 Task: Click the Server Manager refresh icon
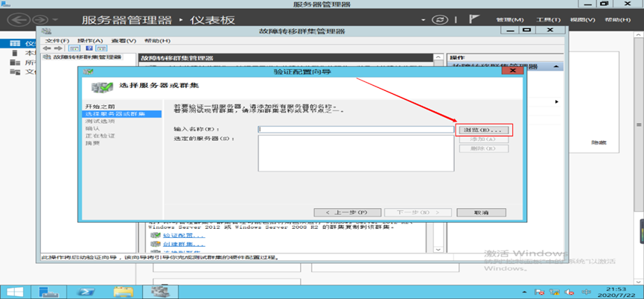(x=440, y=19)
